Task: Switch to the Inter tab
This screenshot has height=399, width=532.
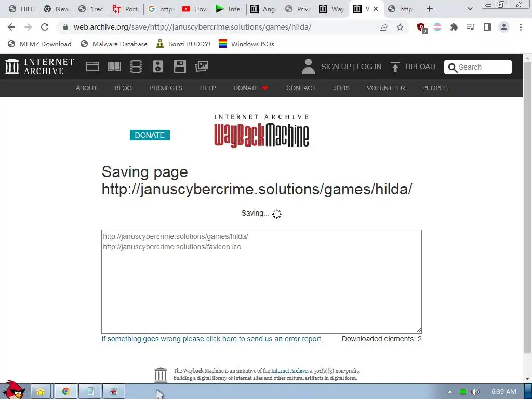Action: pyautogui.click(x=229, y=9)
